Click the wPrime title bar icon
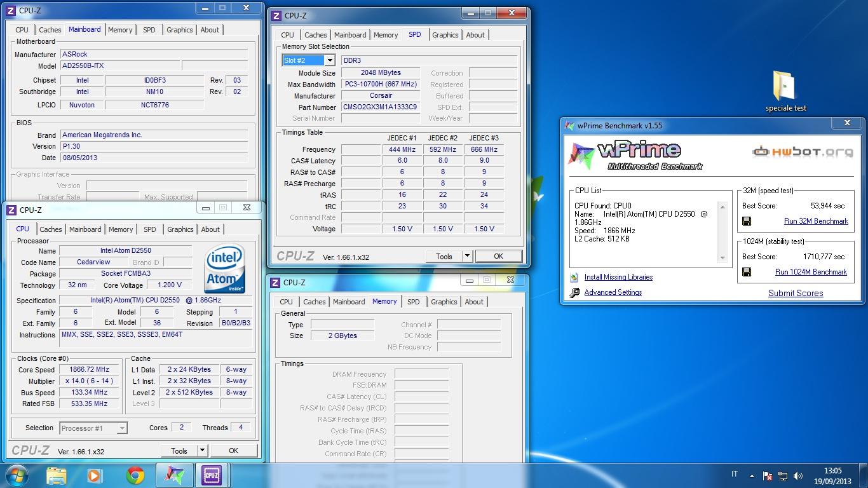The height and width of the screenshot is (488, 868). pyautogui.click(x=570, y=126)
